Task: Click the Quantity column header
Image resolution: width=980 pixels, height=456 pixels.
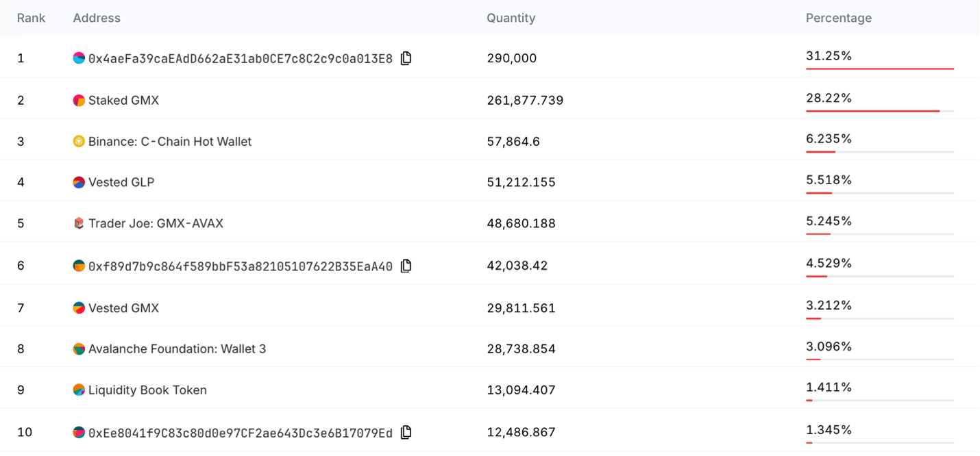Action: 511,18
